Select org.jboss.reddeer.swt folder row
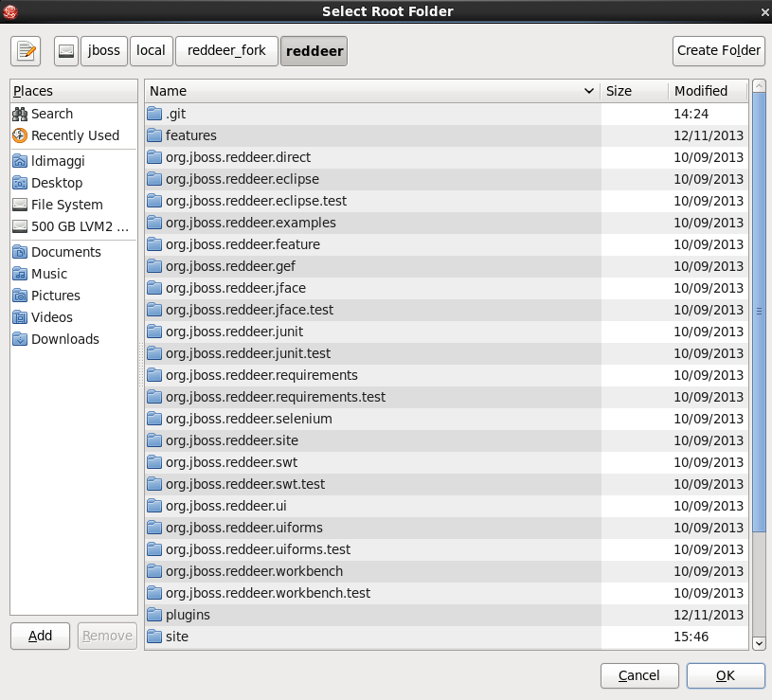Image resolution: width=772 pixels, height=700 pixels. (446, 462)
